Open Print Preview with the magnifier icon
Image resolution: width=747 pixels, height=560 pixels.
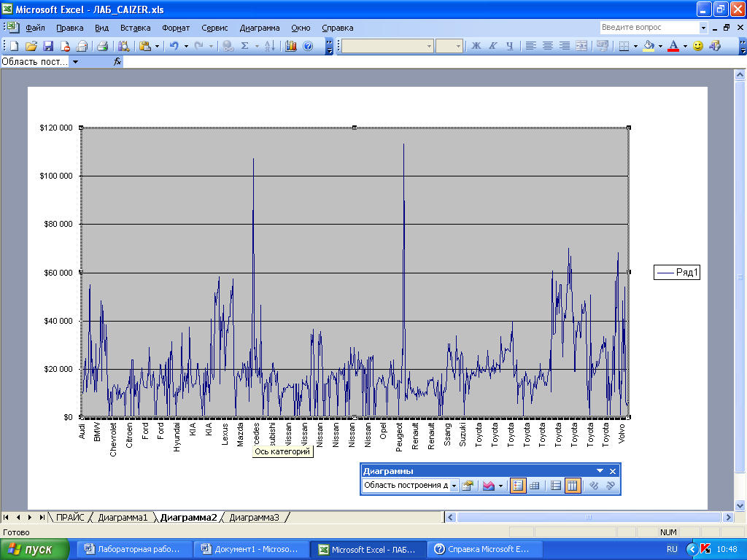click(x=123, y=46)
